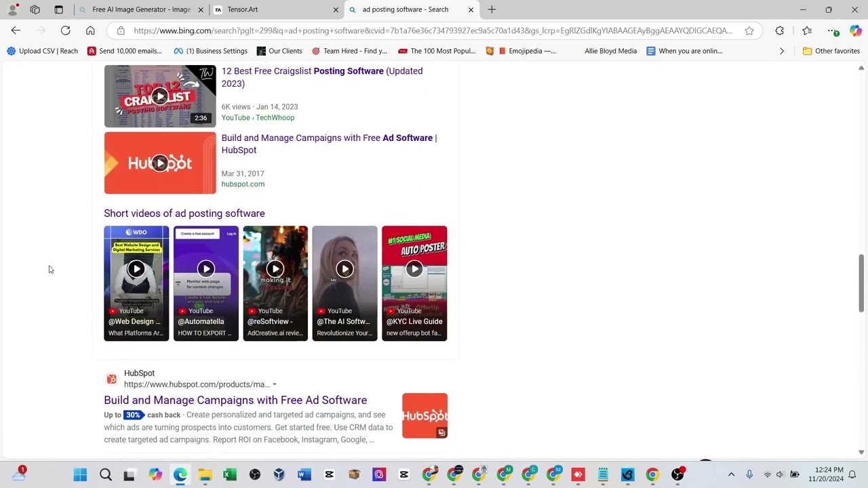Show hidden system tray icons chevron
This screenshot has width=868, height=488.
point(731,474)
